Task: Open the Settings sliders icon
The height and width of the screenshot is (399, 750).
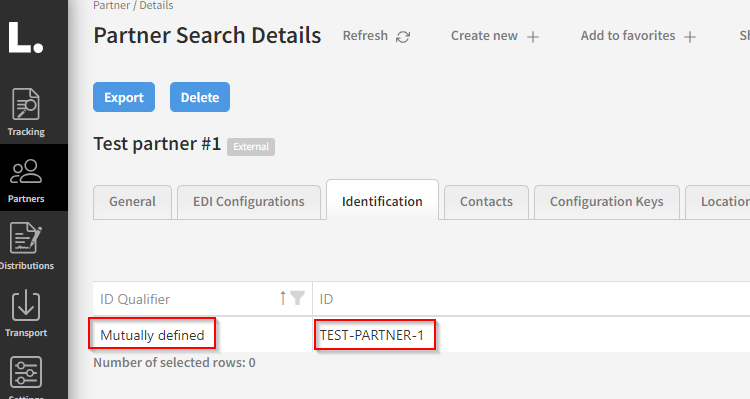Action: [26, 372]
